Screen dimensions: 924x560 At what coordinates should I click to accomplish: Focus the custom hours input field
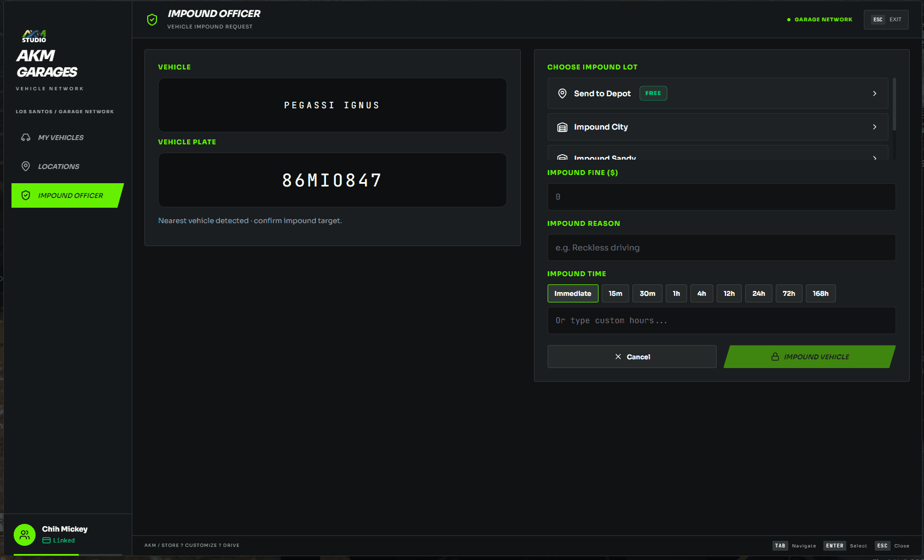point(722,320)
